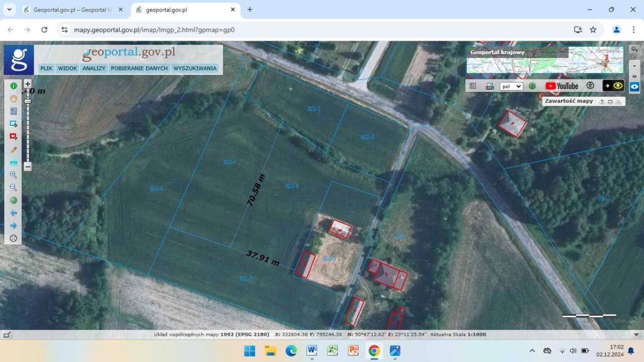Click parcel label 822/7 on map
Screen dimensions: 644x362
229,162
